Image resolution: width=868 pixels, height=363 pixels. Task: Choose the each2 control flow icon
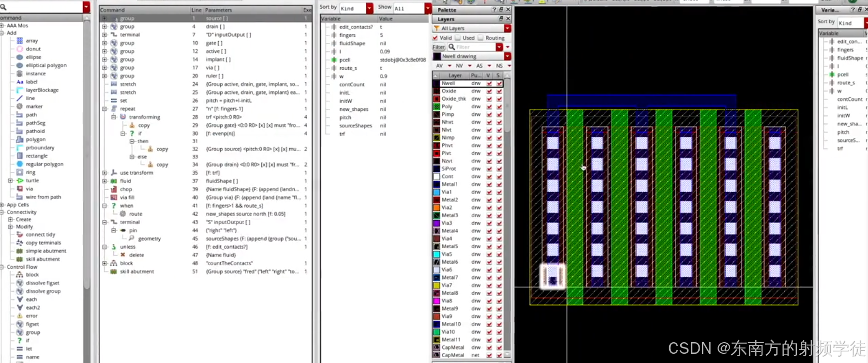click(x=20, y=307)
